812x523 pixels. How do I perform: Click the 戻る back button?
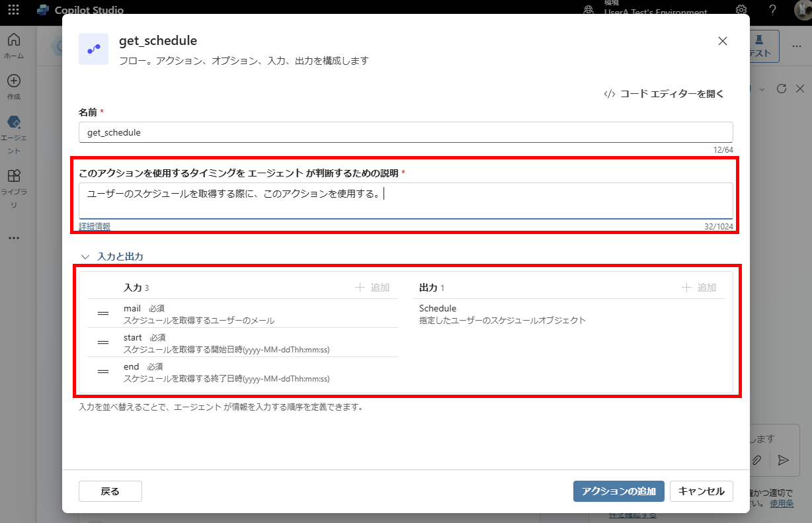pos(110,491)
